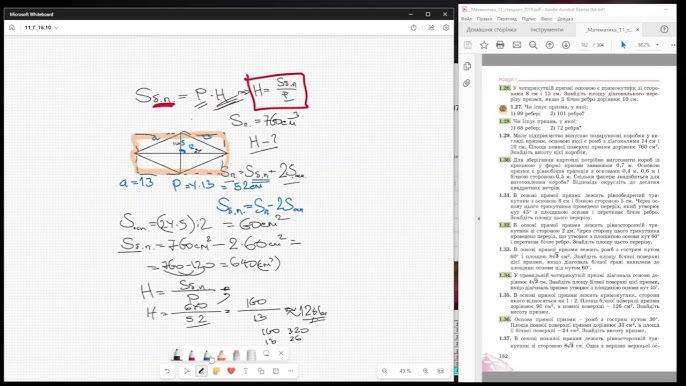
Task: Go to Whiteboard home
Action: 12,28
